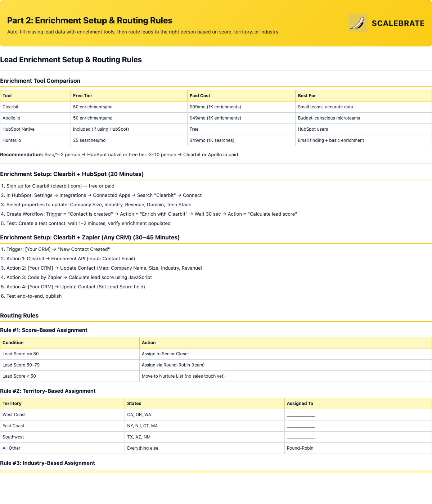Select the 'Lead Enrichment Setup & Routing Rules' heading
The height and width of the screenshot is (504, 432).
click(x=71, y=60)
